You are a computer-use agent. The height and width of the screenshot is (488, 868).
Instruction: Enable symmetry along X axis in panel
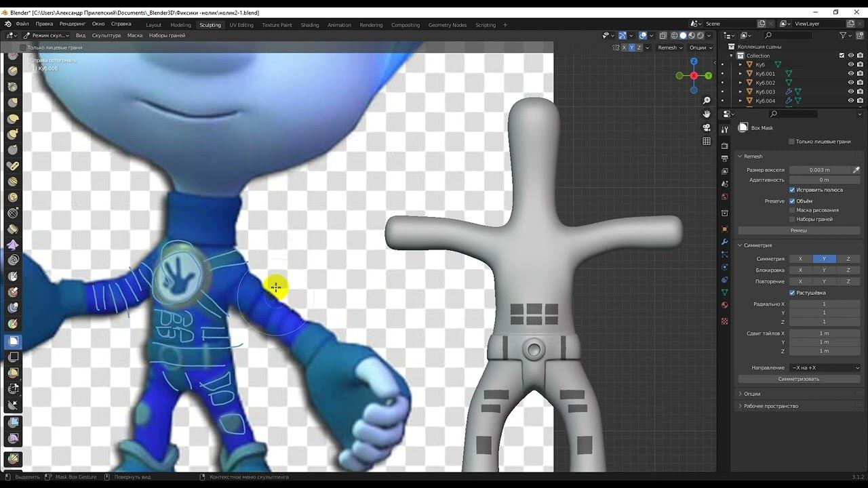pos(800,259)
